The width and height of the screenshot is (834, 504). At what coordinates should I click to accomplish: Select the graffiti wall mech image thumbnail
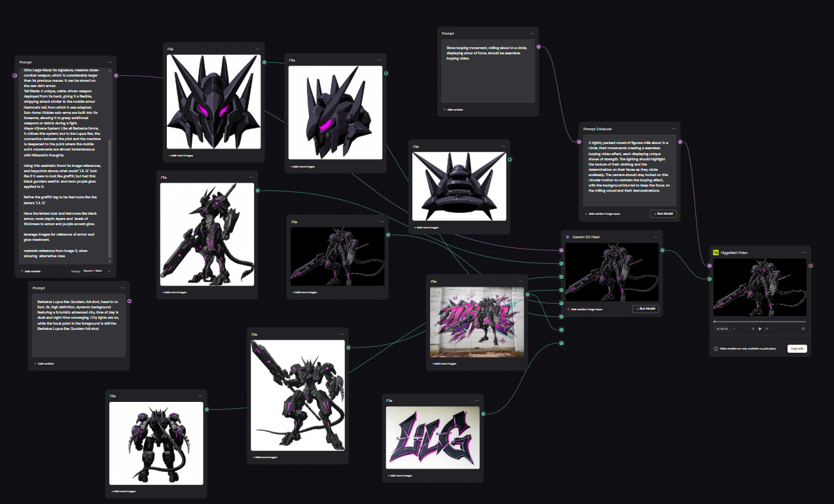coord(477,322)
